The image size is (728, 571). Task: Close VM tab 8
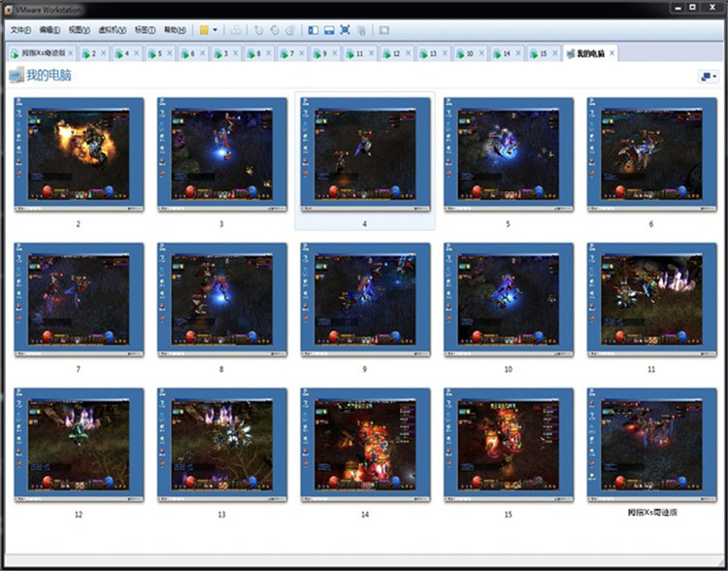(268, 53)
